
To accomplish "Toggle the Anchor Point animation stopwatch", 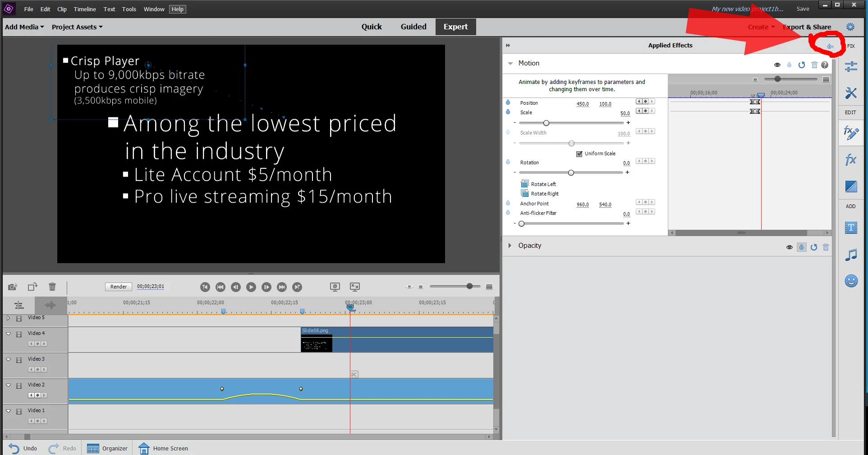I will (x=508, y=203).
